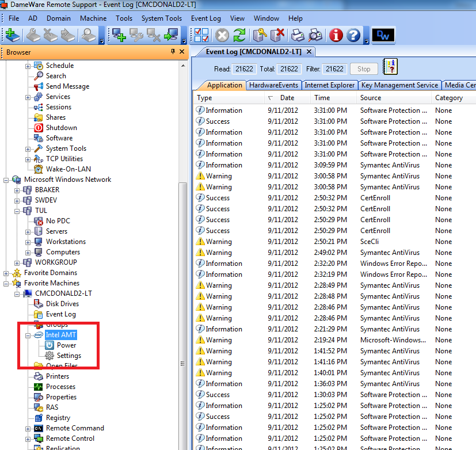Click the Add Connection monitor plus icon
Screen dimensions: 476x450
(x=119, y=35)
